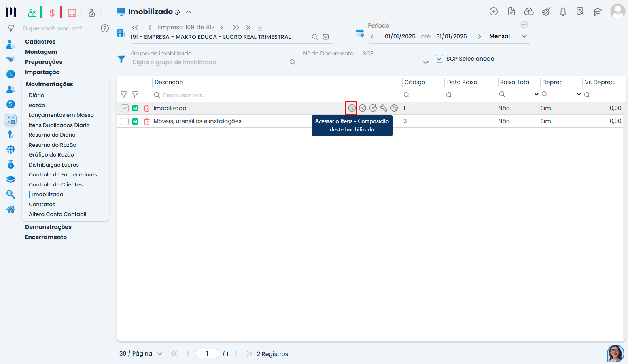Open Controle de Fornecedores menu item
Viewport: 628px width, 364px height.
(63, 175)
